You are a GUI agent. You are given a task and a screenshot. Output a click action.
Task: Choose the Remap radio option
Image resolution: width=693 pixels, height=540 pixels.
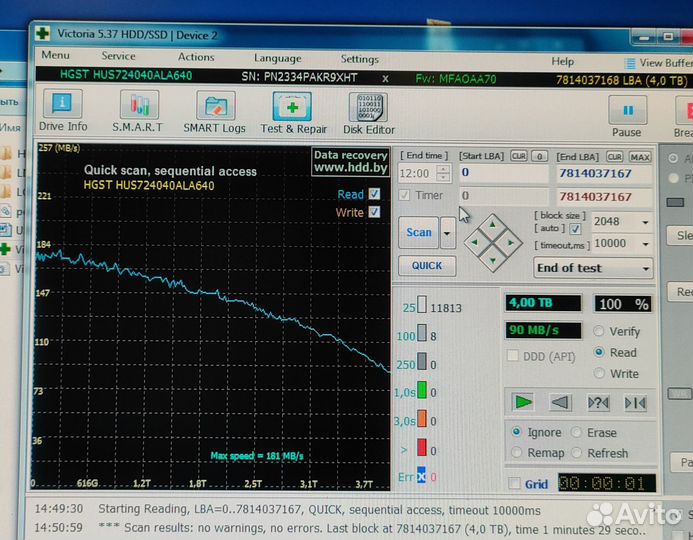pyautogui.click(x=516, y=453)
